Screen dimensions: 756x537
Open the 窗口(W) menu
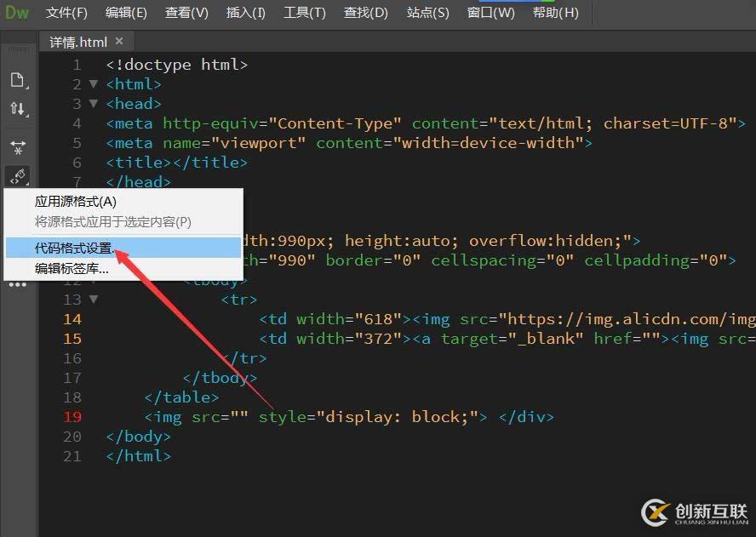(x=490, y=13)
